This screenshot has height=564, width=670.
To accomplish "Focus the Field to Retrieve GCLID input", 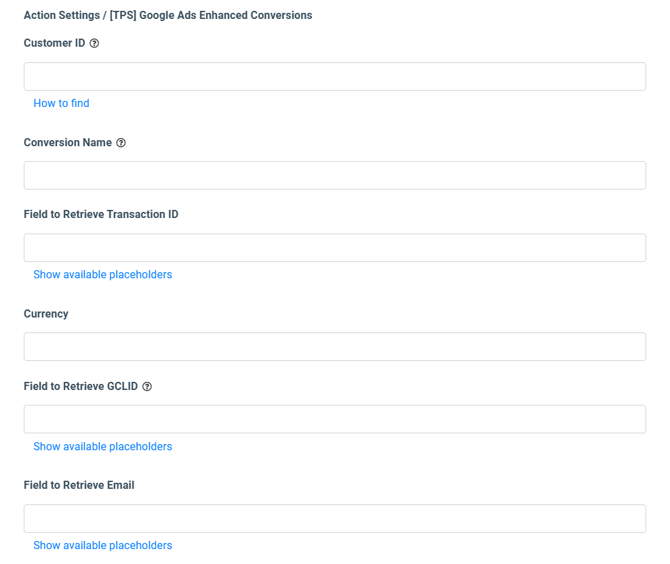I will (x=334, y=419).
